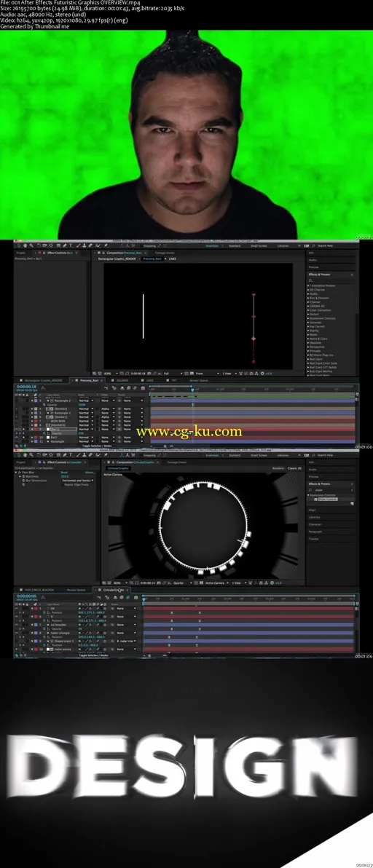Image resolution: width=373 pixels, height=868 pixels.
Task: Click Slider Control effect in lower Effects & Presets
Action: click(x=328, y=500)
